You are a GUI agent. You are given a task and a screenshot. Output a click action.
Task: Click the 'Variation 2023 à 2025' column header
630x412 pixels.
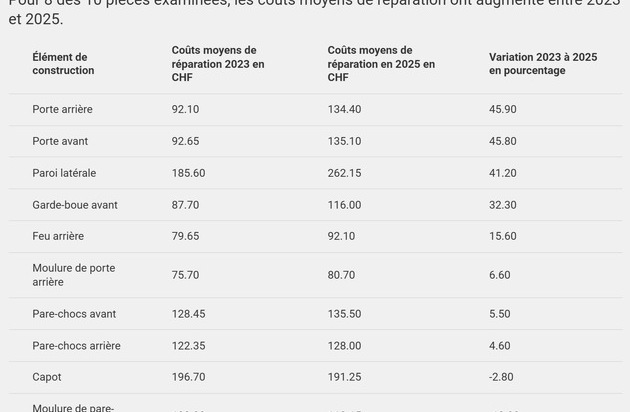coord(543,64)
